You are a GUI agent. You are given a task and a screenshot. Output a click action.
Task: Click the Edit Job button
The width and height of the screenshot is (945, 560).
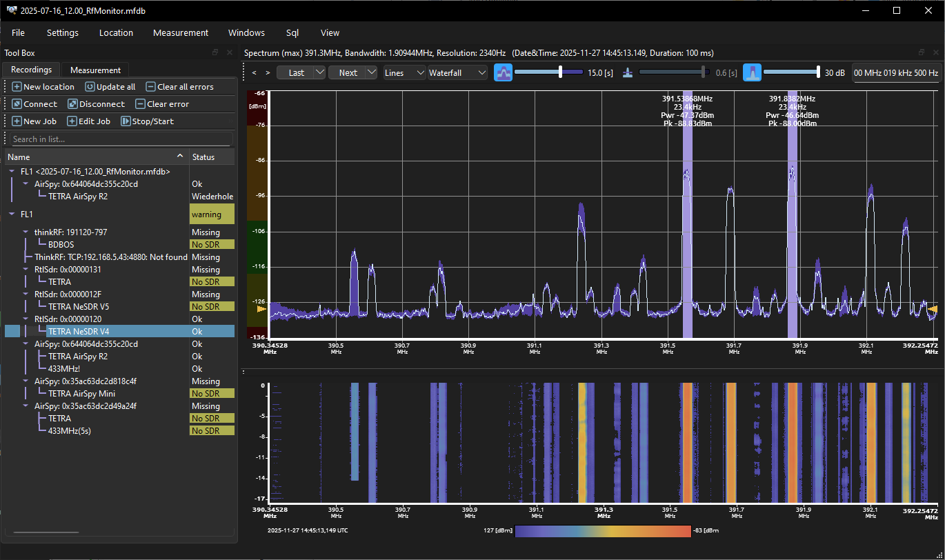(88, 121)
